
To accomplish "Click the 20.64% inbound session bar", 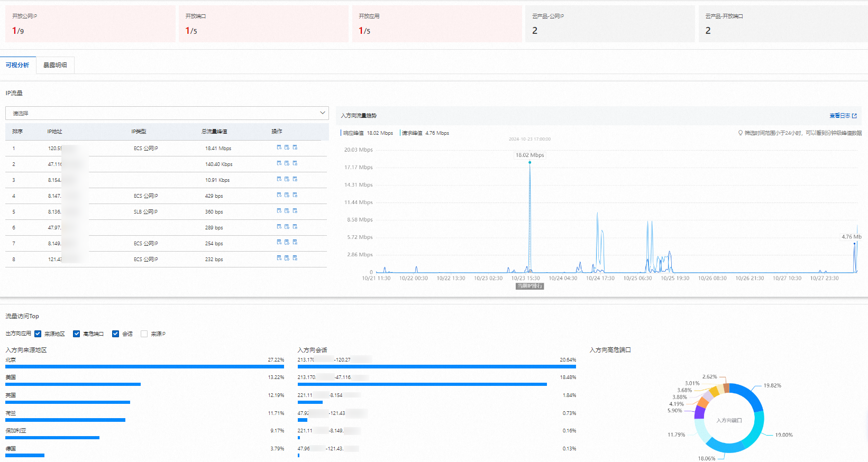I will 436,366.
